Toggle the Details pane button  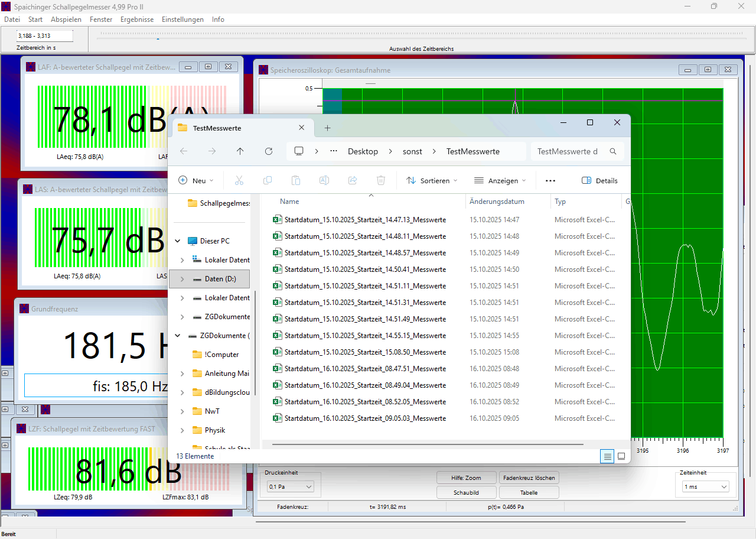(x=599, y=181)
